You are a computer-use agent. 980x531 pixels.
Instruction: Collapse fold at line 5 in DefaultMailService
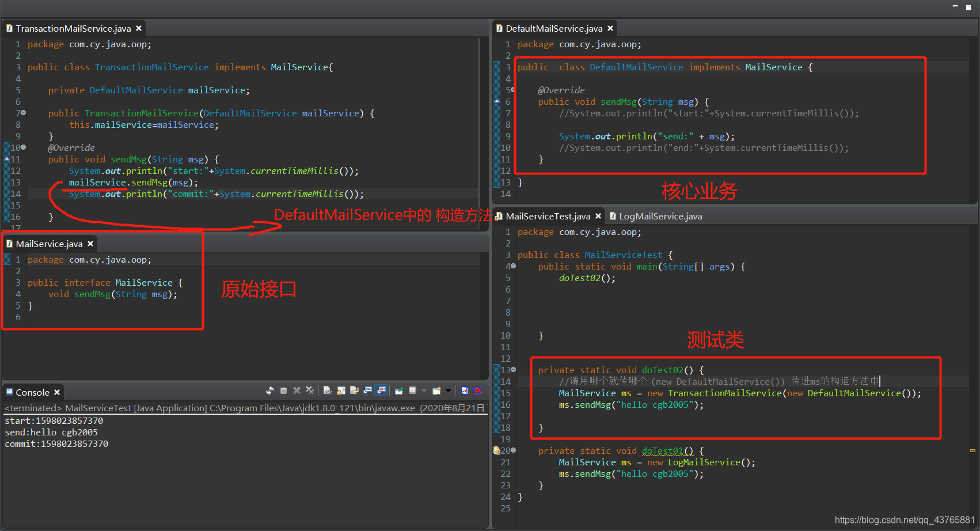pyautogui.click(x=512, y=90)
